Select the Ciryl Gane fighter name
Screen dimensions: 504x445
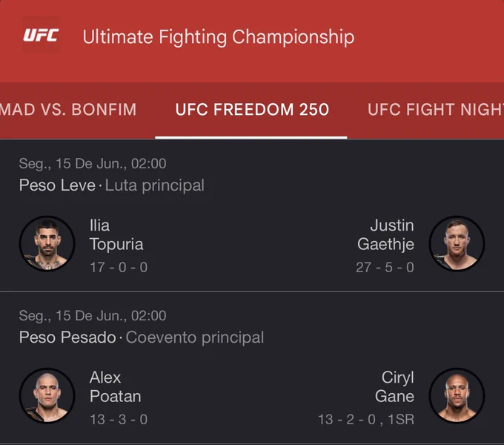point(394,387)
